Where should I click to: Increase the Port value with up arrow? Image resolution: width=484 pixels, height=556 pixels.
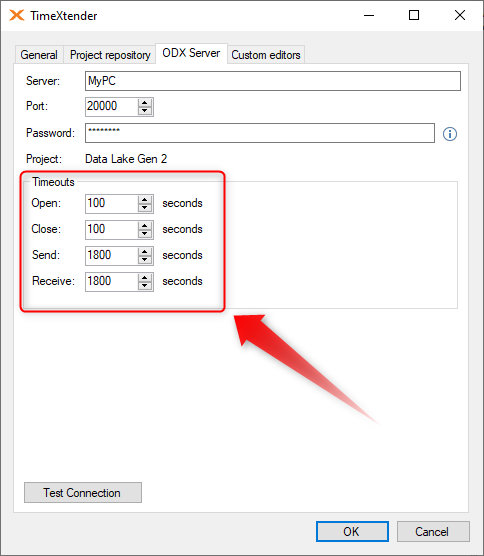click(145, 103)
